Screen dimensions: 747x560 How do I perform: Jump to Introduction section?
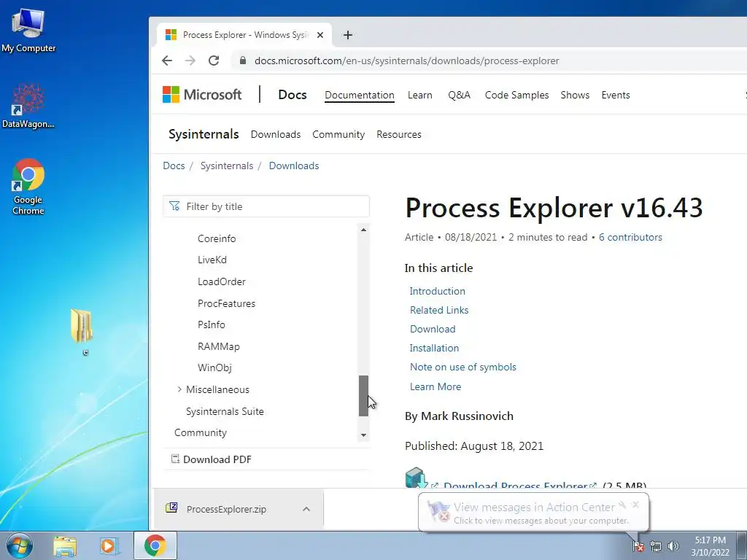click(x=438, y=291)
